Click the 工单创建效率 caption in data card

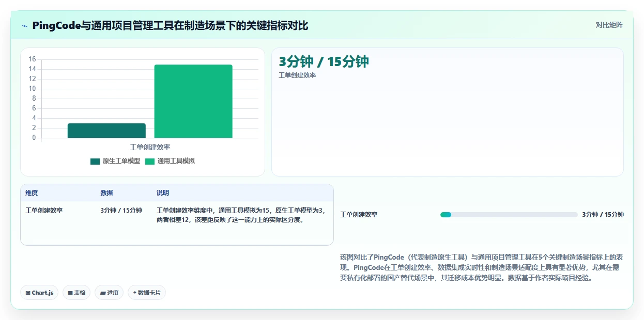coord(297,75)
